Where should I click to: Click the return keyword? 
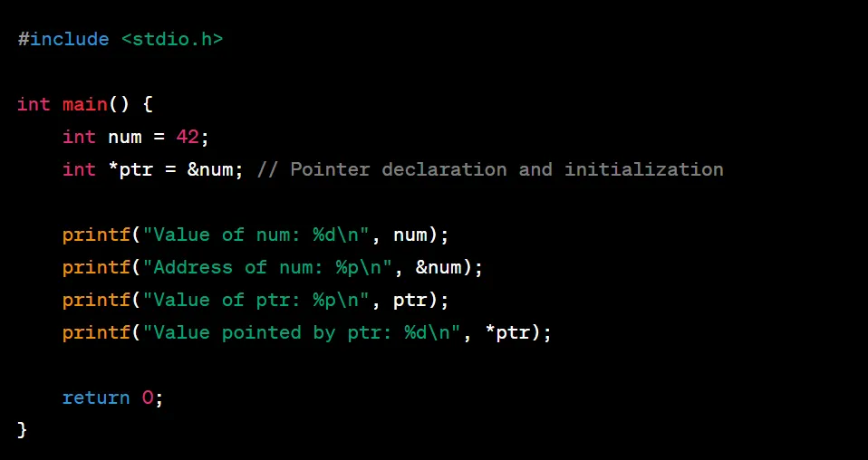coord(96,398)
